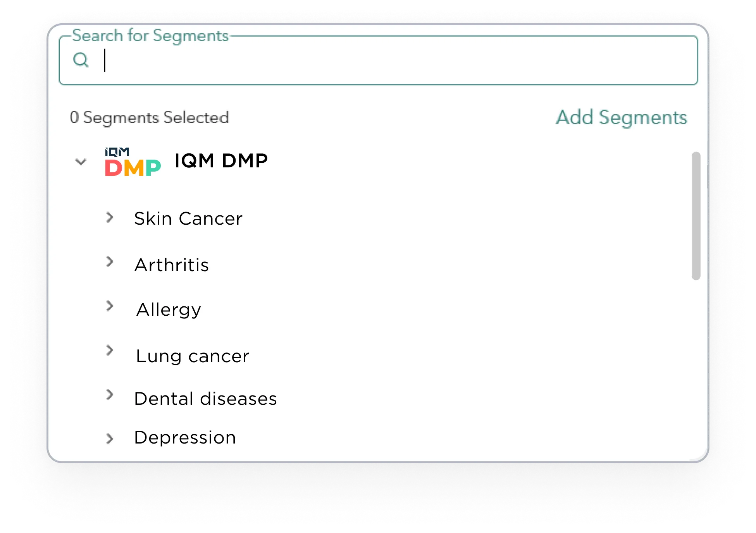Click the IQM DMP heading text
756x533 pixels.
[x=221, y=160]
